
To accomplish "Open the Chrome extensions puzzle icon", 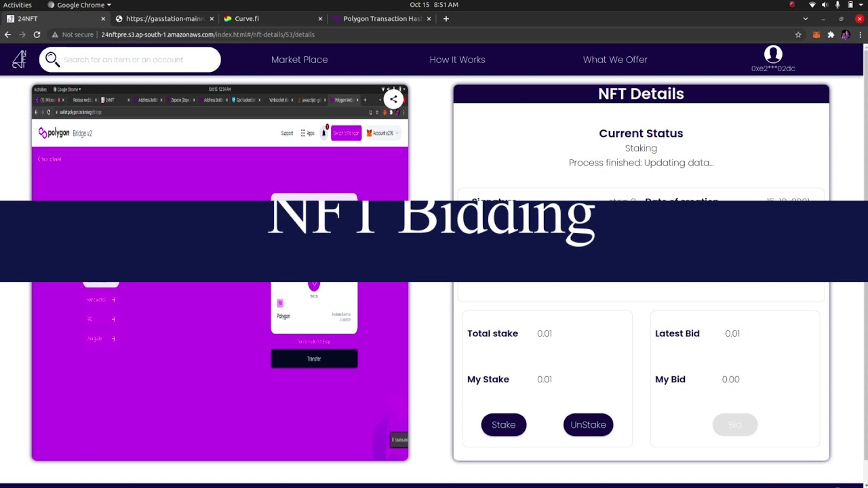I will (x=831, y=35).
